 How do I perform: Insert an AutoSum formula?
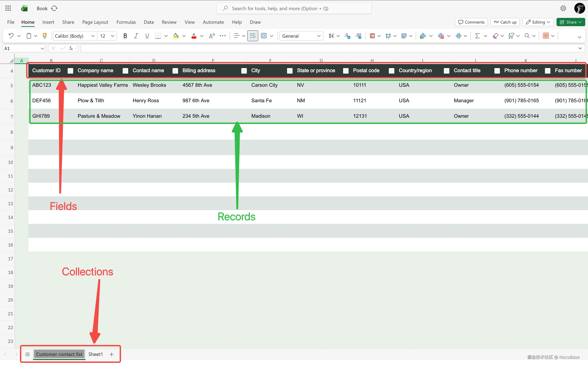tap(477, 36)
